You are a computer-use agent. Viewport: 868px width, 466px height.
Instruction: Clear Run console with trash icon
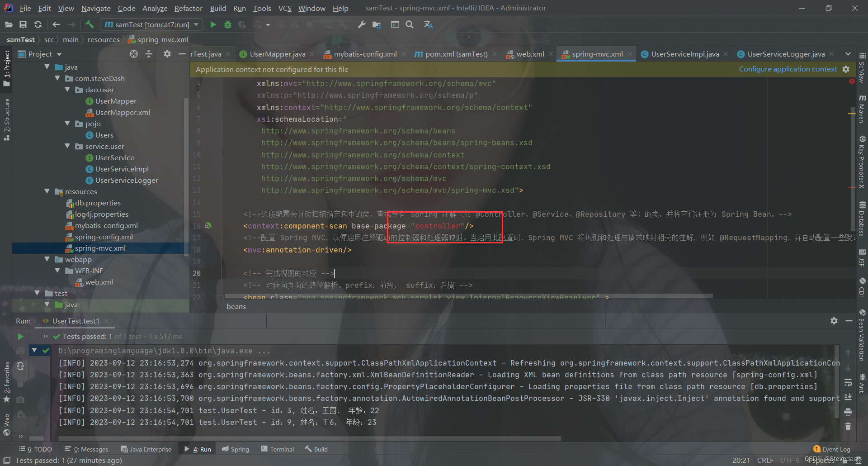tap(848, 426)
